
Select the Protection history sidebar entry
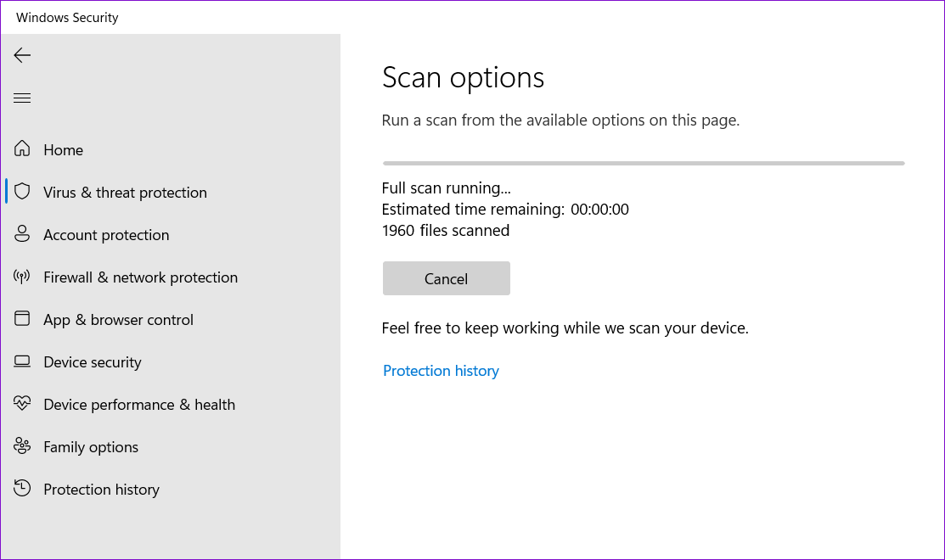point(101,489)
